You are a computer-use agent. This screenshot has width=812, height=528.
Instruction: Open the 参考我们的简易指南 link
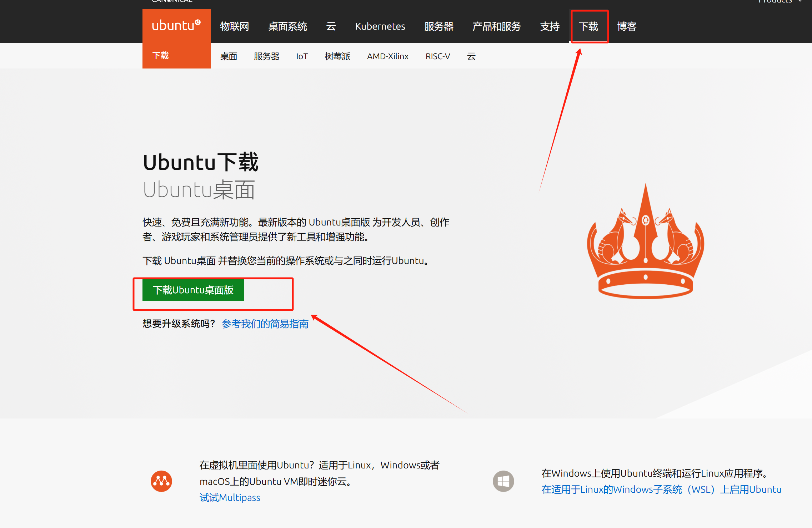265,324
